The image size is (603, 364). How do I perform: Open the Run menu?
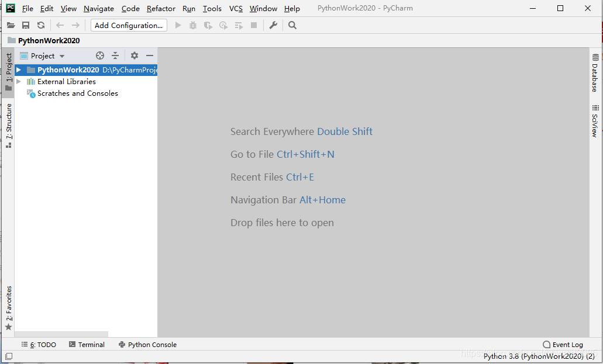[189, 8]
